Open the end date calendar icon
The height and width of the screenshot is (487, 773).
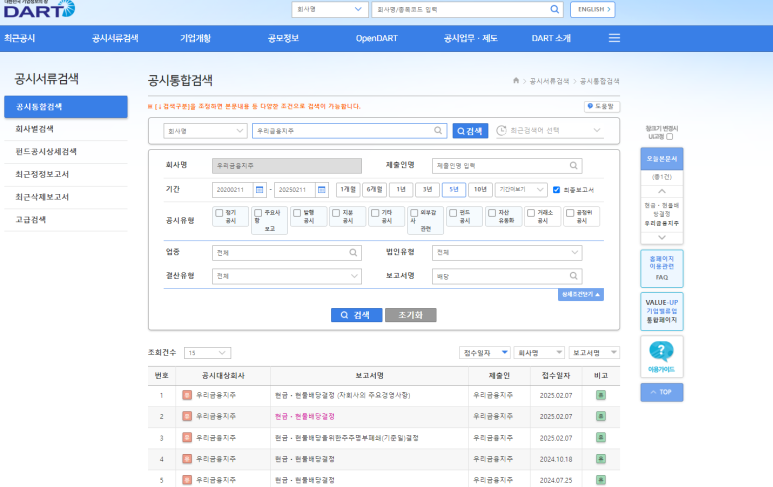point(321,190)
